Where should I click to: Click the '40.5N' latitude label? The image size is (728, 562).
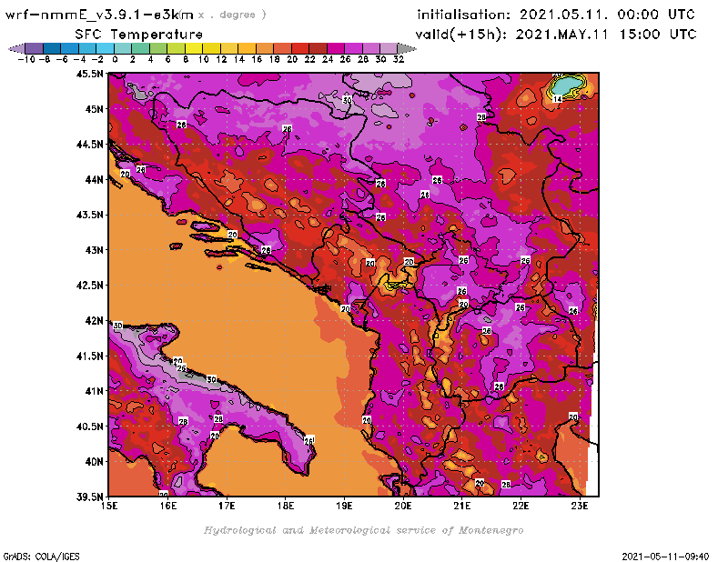pos(89,427)
